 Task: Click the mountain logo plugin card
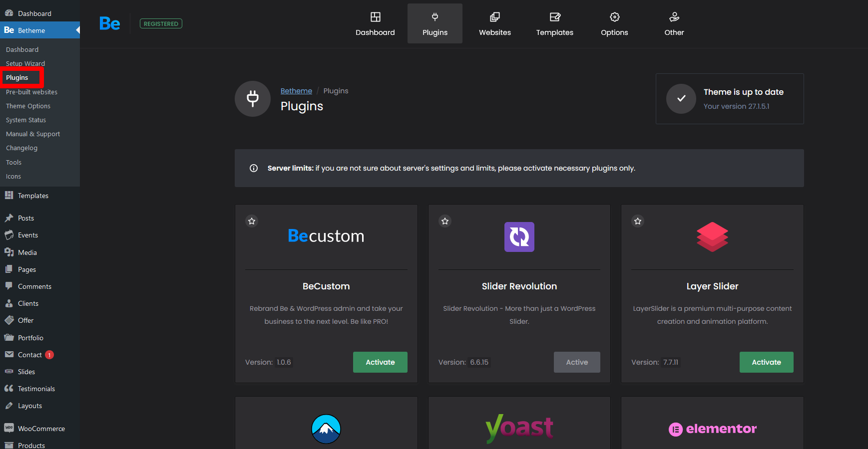point(326,429)
